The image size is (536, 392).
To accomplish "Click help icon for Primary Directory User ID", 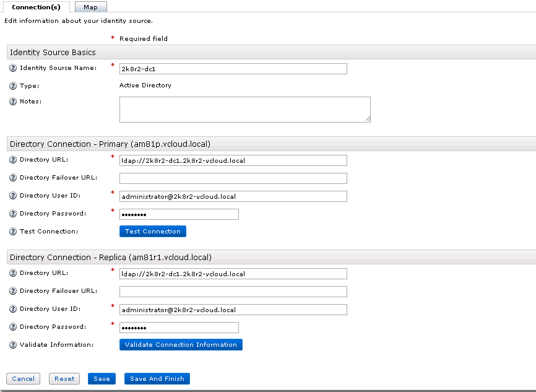I will pos(13,196).
